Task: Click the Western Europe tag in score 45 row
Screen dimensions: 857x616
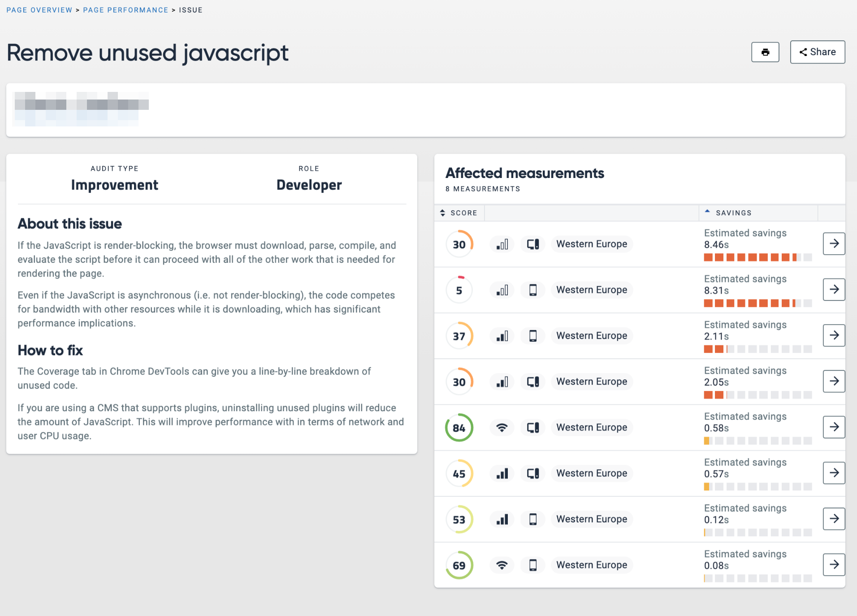Action: [x=592, y=473]
